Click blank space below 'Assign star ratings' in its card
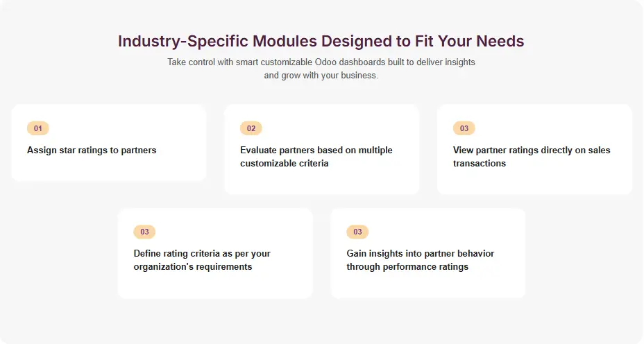644x344 pixels. pos(108,169)
